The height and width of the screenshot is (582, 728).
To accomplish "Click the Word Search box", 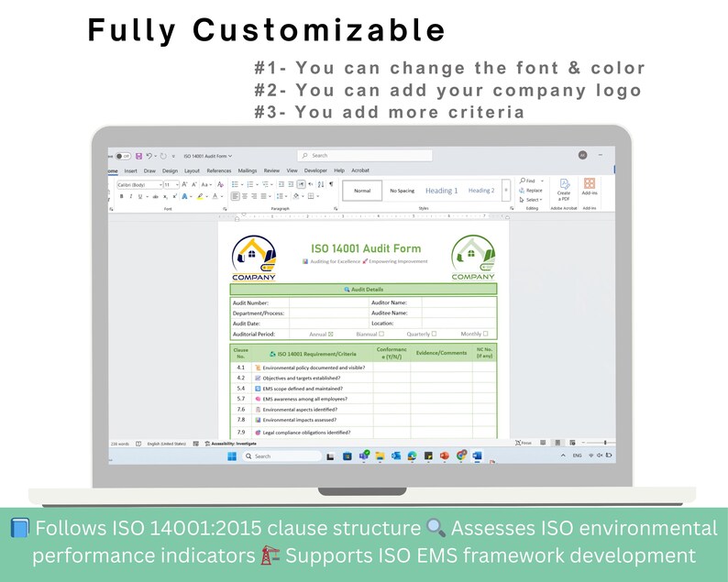I will [x=365, y=156].
